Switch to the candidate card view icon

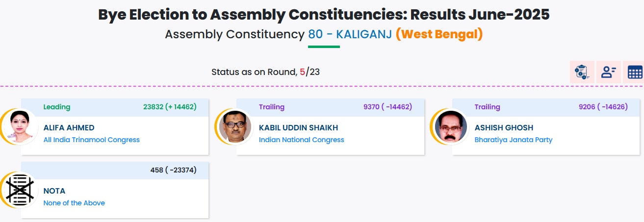609,73
